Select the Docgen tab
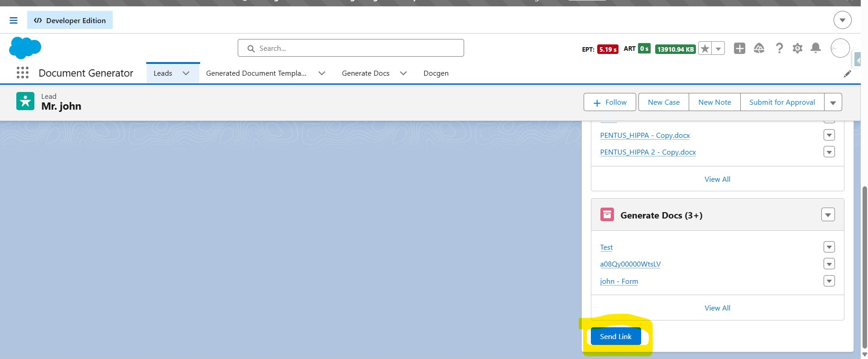Viewport: 868px width, 359px height. 436,73
